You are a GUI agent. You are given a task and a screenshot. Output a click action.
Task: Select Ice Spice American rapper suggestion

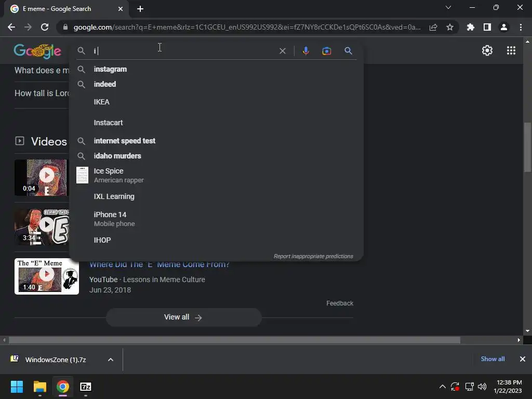(217, 175)
